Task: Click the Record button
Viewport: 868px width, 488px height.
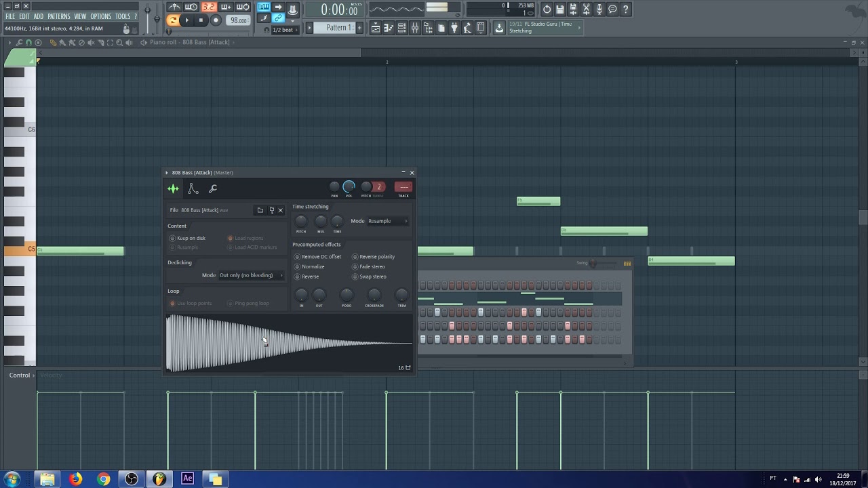Action: [x=216, y=20]
